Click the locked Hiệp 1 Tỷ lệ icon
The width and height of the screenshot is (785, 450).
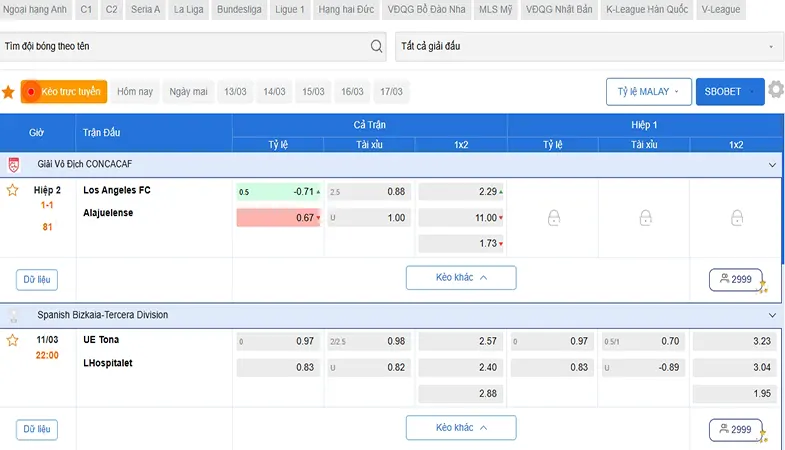pos(554,218)
